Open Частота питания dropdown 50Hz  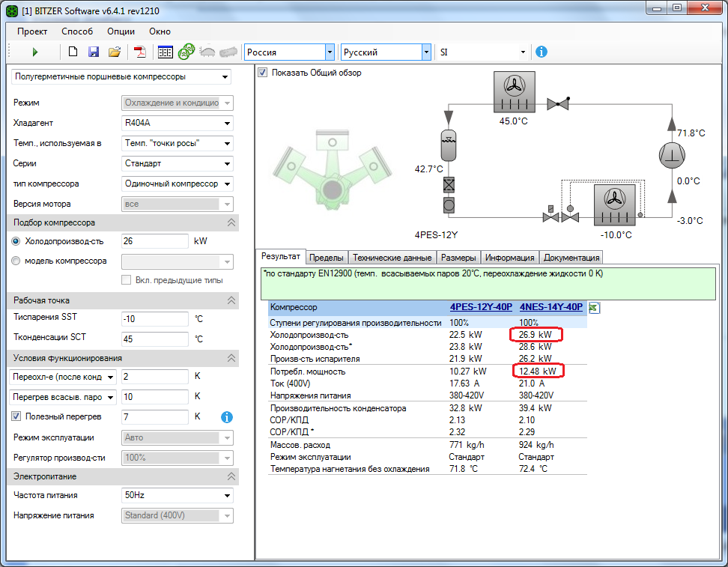[177, 496]
